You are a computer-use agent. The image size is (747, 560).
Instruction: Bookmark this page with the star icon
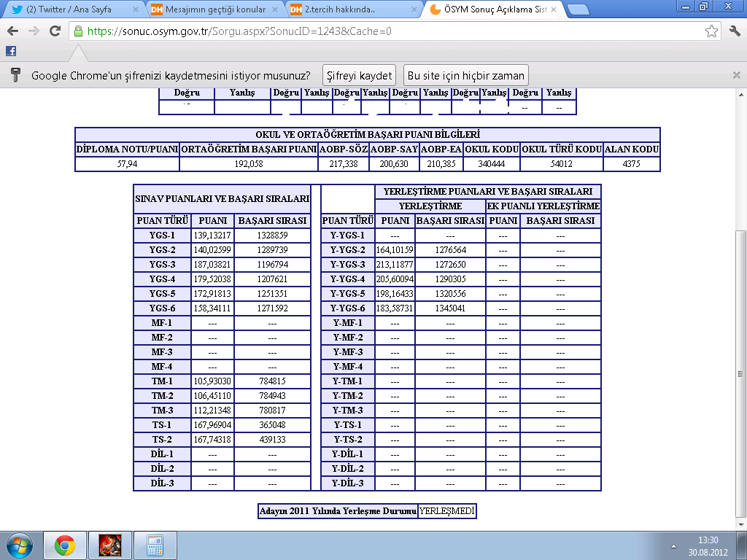(x=711, y=31)
